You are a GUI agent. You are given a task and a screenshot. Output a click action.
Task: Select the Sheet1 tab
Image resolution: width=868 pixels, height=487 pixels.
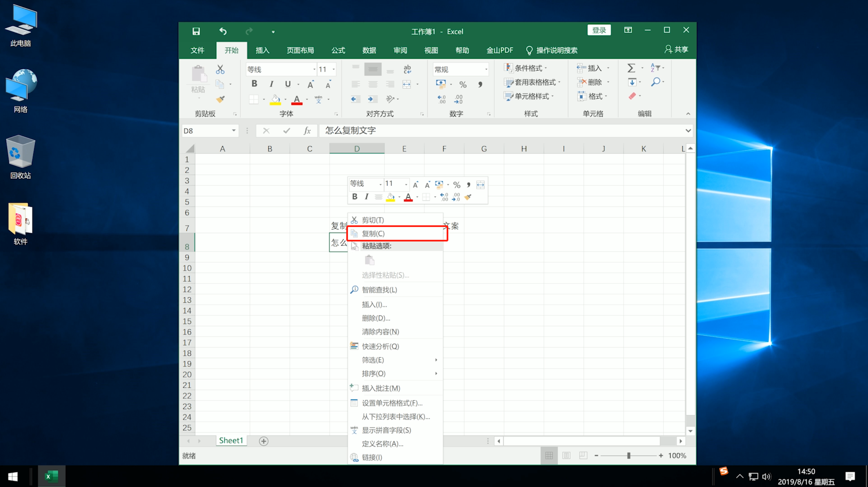(231, 441)
